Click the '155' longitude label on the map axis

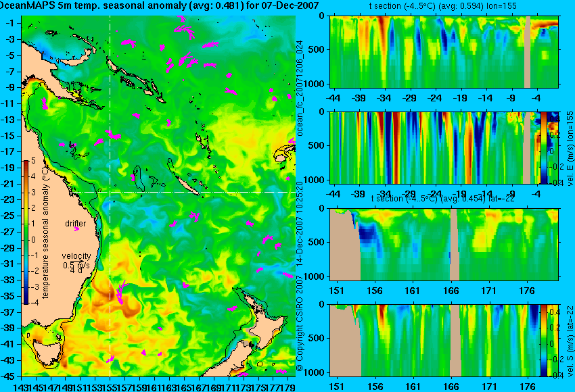pyautogui.click(x=110, y=387)
